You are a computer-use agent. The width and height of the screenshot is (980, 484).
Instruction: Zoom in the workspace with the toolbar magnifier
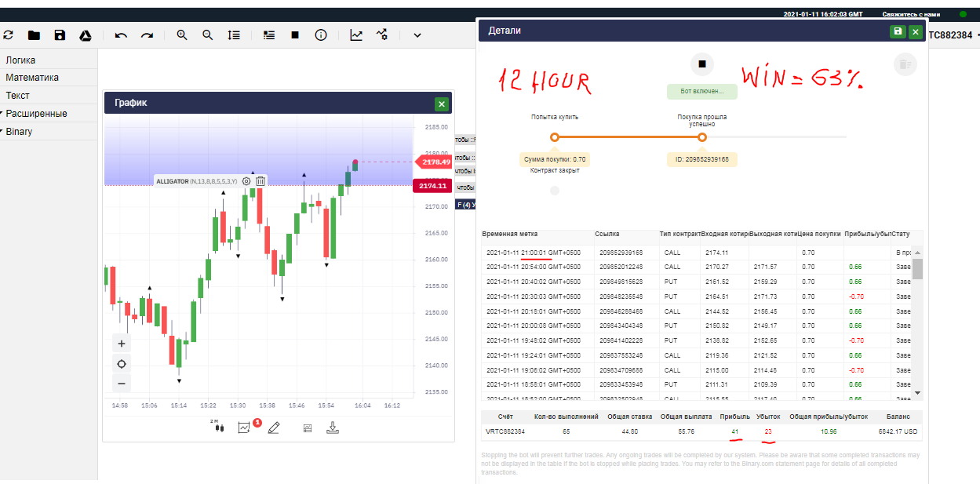[x=182, y=35]
